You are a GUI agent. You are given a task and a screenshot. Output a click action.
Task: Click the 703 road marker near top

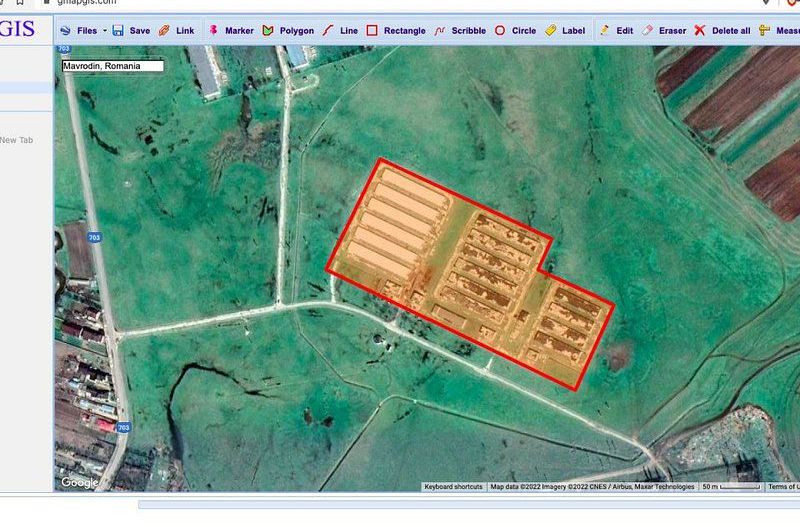63,49
